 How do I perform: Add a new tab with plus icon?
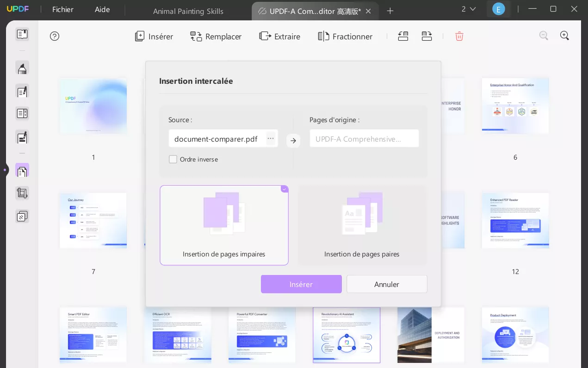pyautogui.click(x=390, y=11)
